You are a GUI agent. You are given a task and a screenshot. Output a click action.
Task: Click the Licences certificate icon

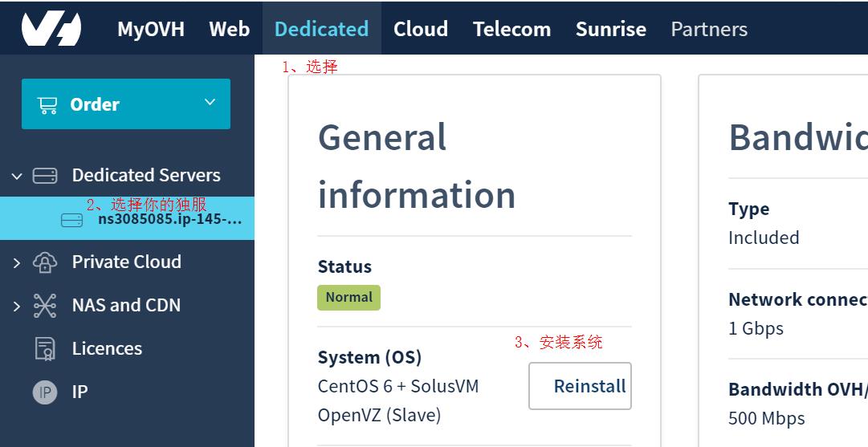point(45,348)
